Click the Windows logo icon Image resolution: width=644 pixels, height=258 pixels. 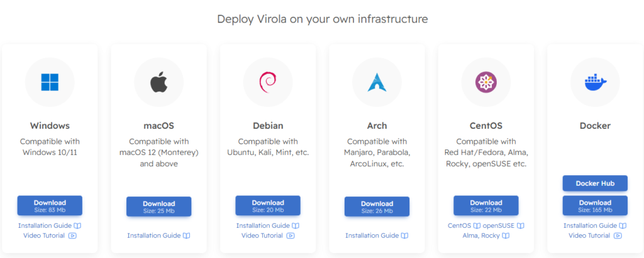[50, 83]
